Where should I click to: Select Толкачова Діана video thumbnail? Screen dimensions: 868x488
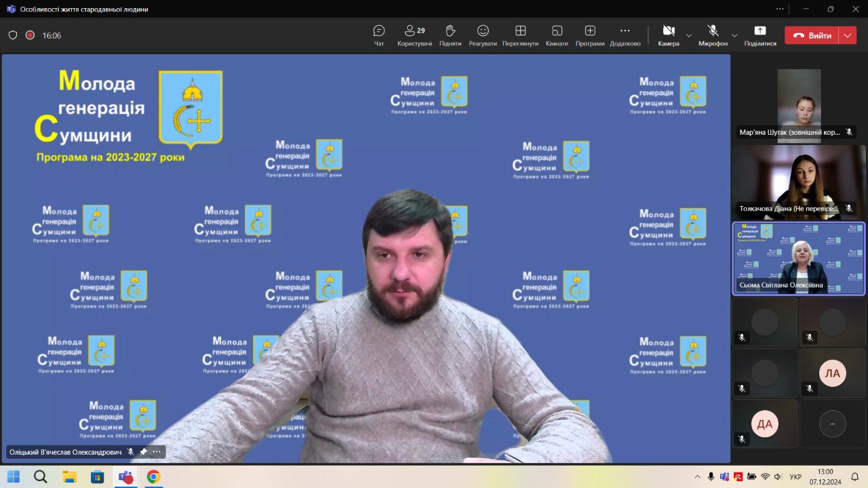pyautogui.click(x=799, y=182)
